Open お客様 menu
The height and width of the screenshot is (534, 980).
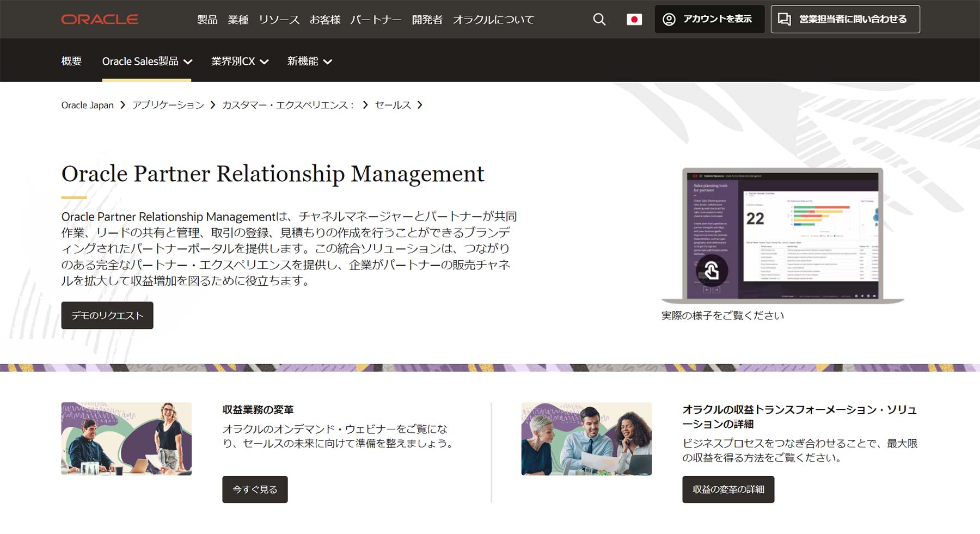(x=325, y=20)
